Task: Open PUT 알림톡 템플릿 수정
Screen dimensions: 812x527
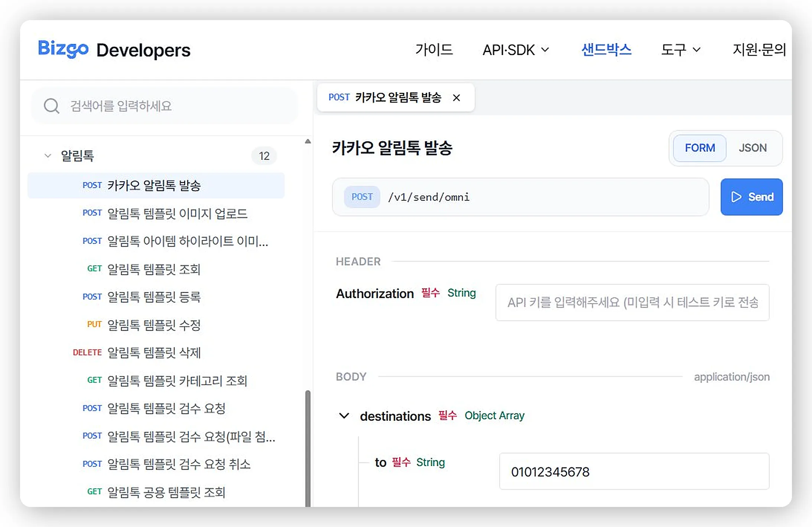Action: pyautogui.click(x=156, y=325)
